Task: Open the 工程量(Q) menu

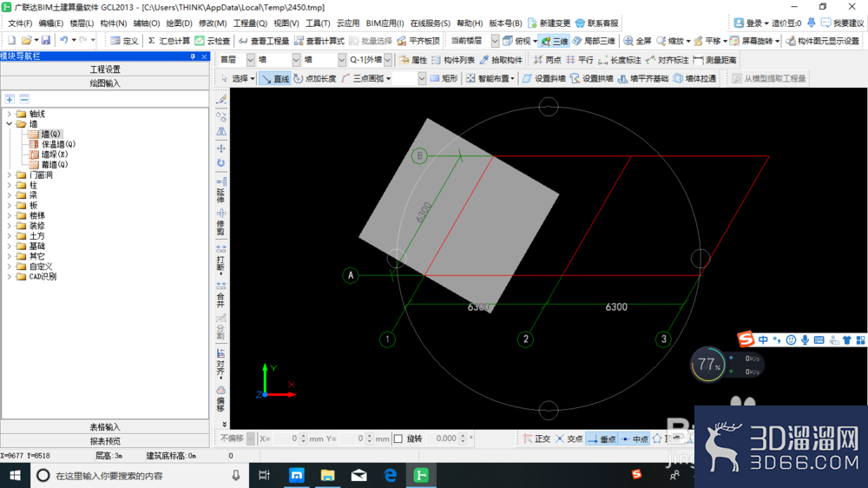Action: pos(250,23)
